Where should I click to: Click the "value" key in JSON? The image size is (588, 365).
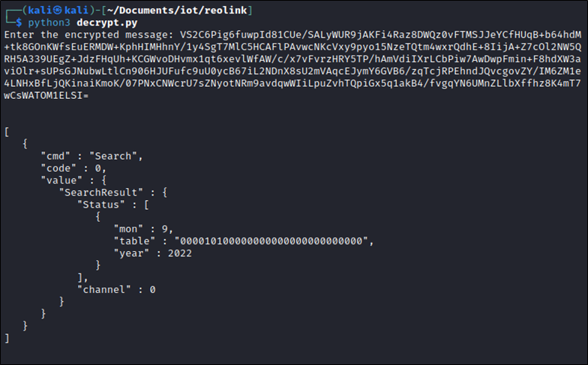pos(61,180)
